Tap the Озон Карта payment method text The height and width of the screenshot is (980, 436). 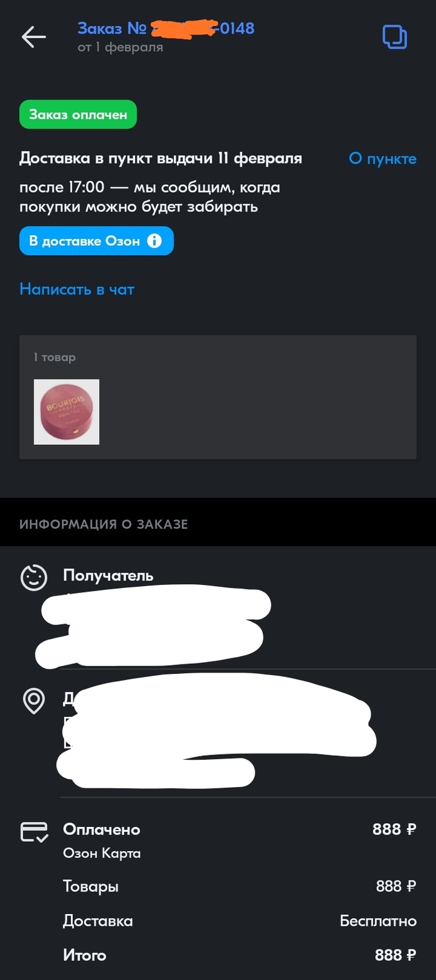click(102, 854)
